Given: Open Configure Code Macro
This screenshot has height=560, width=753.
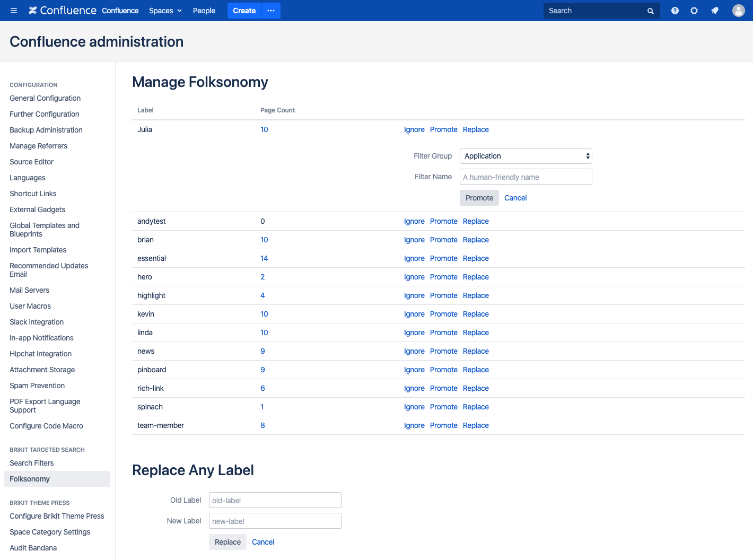Looking at the screenshot, I should tap(46, 426).
